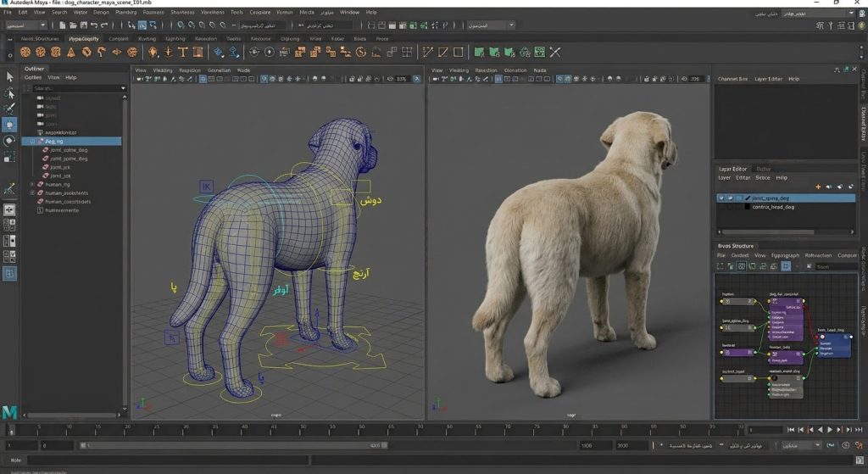The width and height of the screenshot is (868, 474).
Task: Click the T text tool shelf icon
Action: point(183,52)
